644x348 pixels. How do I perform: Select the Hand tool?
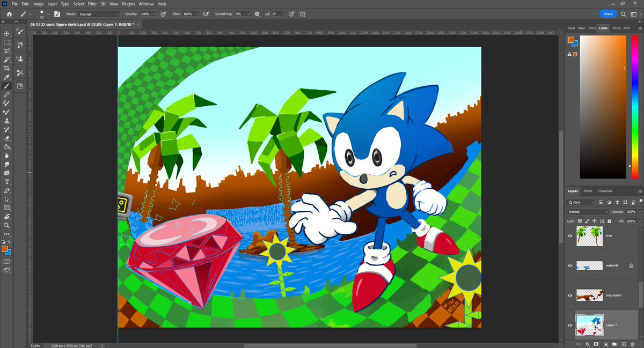pyautogui.click(x=7, y=217)
